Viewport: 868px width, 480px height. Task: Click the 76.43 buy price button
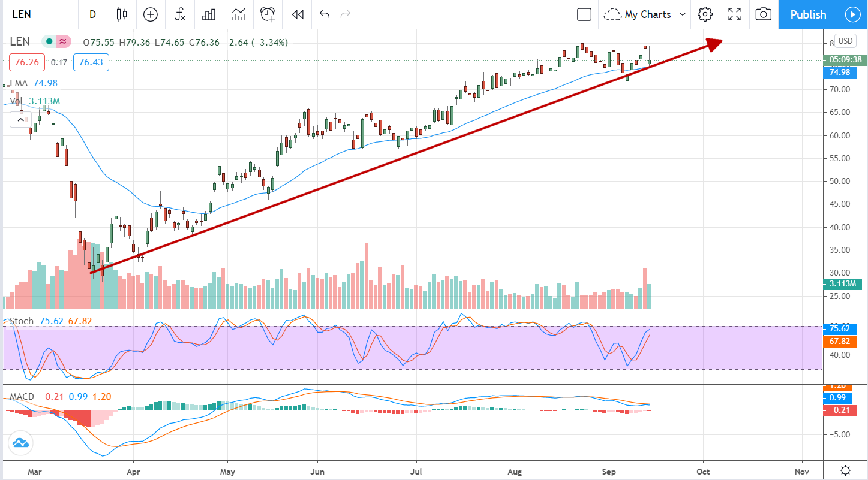point(91,62)
